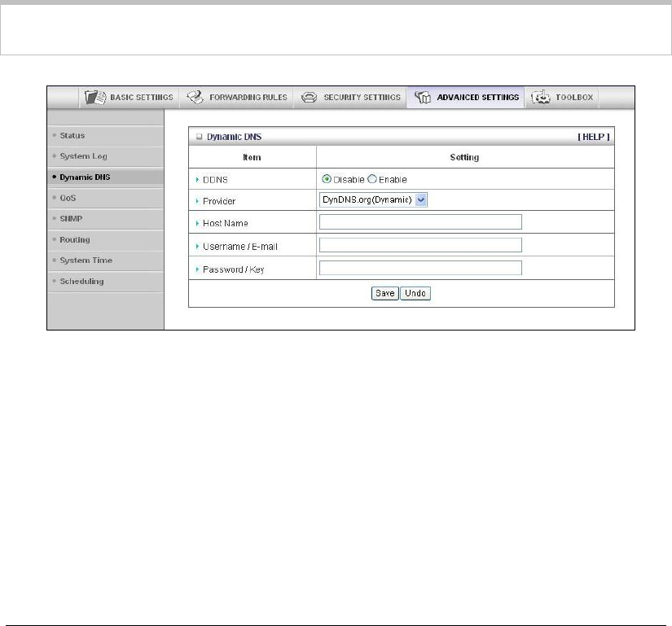Select the Enable DDNS radio button
Image resolution: width=672 pixels, height=626 pixels.
[372, 179]
